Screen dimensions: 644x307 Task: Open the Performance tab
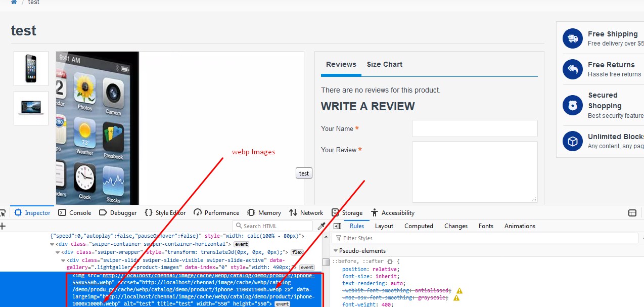tap(216, 213)
